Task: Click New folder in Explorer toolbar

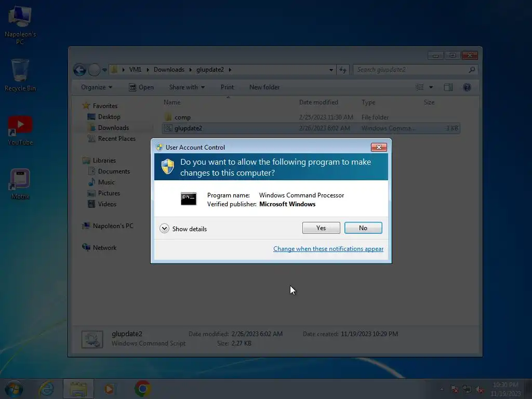Action: [264, 87]
